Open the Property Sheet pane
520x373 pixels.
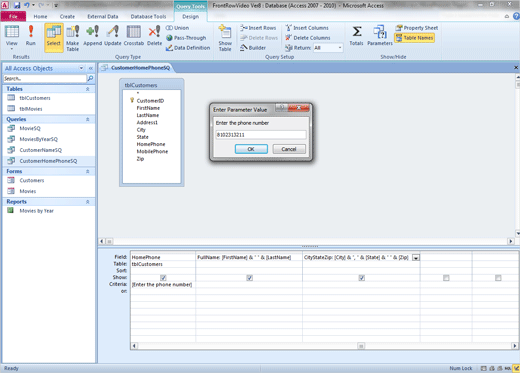point(417,28)
